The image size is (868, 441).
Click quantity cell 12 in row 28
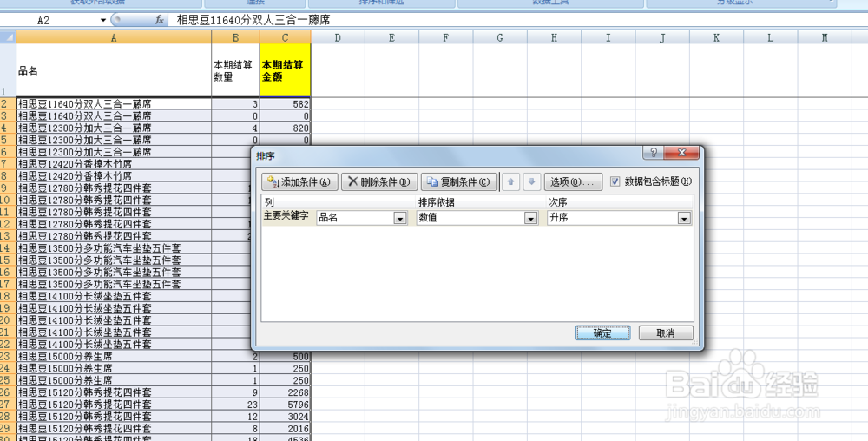[x=235, y=416]
